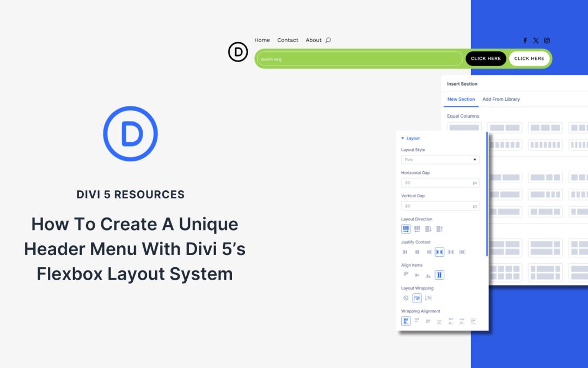Image resolution: width=588 pixels, height=368 pixels.
Task: Choose the three equal columns layout
Action: (x=545, y=128)
